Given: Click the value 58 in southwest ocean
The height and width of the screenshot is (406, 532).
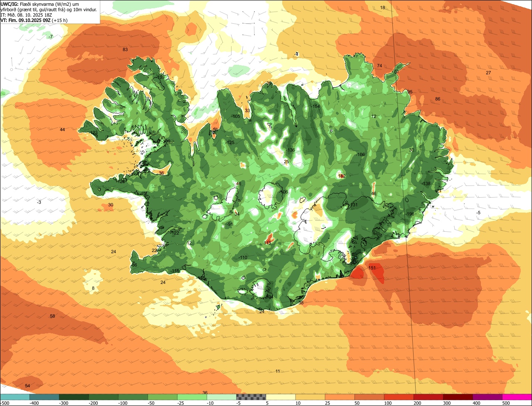Looking at the screenshot, I should pos(52,316).
